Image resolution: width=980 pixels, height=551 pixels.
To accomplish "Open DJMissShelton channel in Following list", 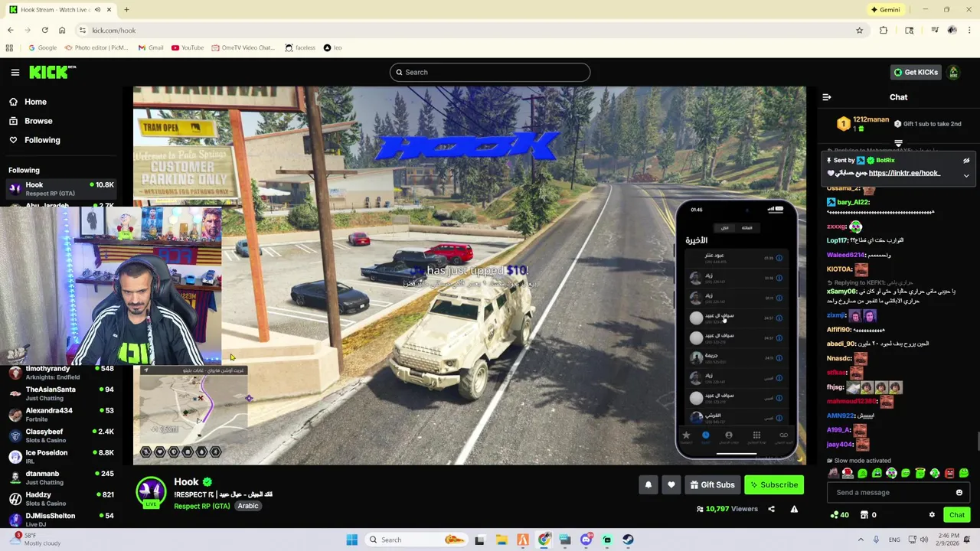I will pos(61,520).
